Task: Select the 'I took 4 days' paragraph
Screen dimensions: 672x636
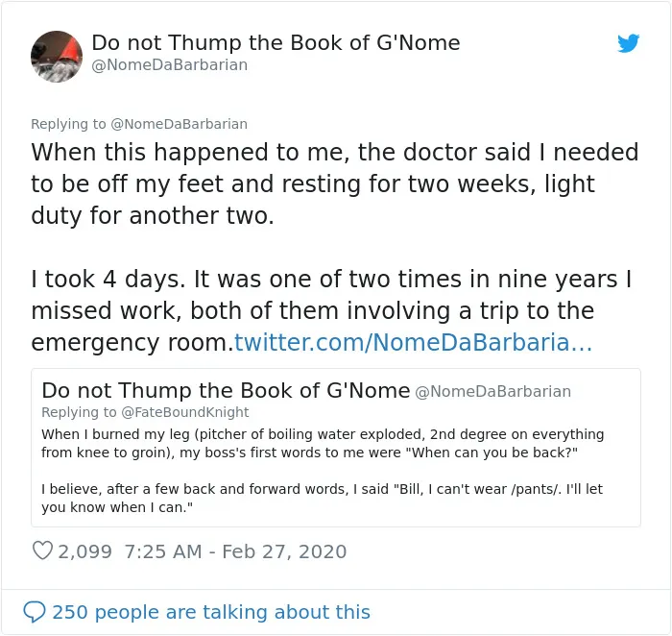Action: [x=331, y=310]
